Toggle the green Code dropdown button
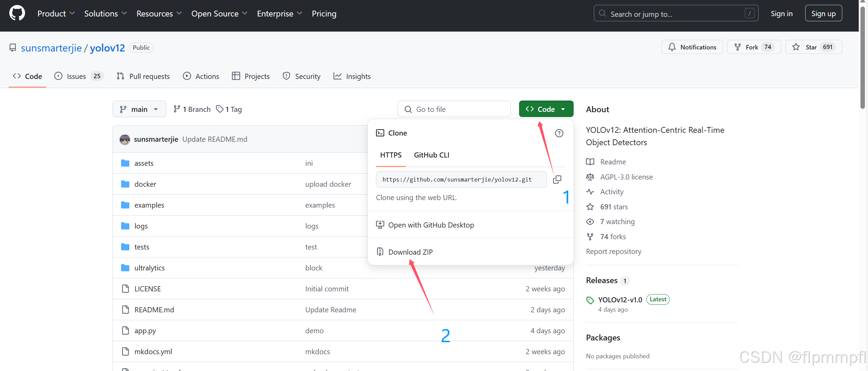868x371 pixels. tap(546, 109)
